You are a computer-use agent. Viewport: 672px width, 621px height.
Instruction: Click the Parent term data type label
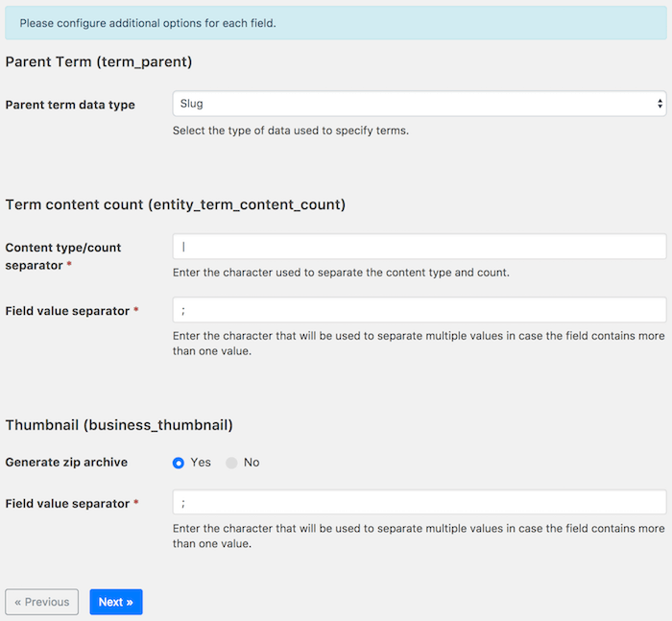70,105
